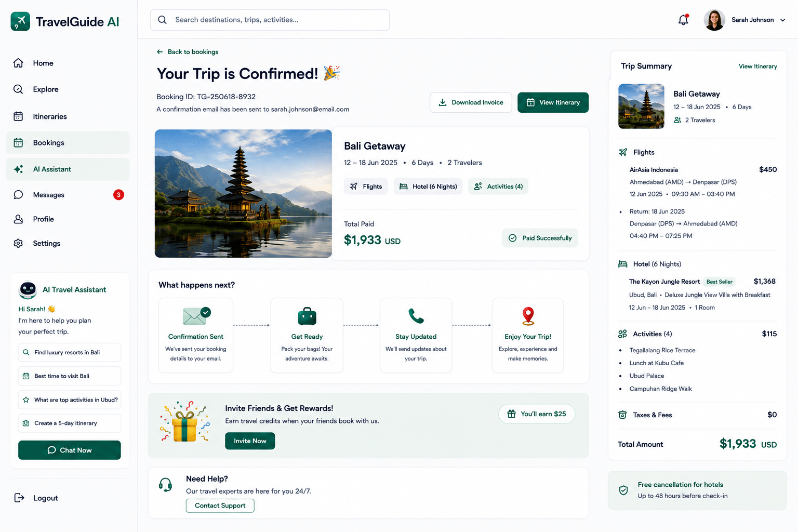Click Booking ID TG-250618-8932 text
The width and height of the screenshot is (798, 532).
click(x=206, y=97)
